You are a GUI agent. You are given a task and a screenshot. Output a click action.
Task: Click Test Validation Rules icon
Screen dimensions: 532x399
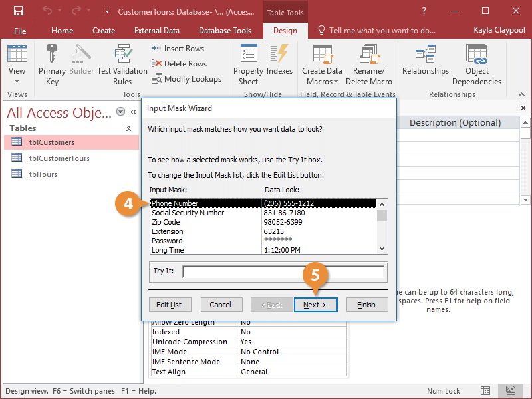[122, 53]
